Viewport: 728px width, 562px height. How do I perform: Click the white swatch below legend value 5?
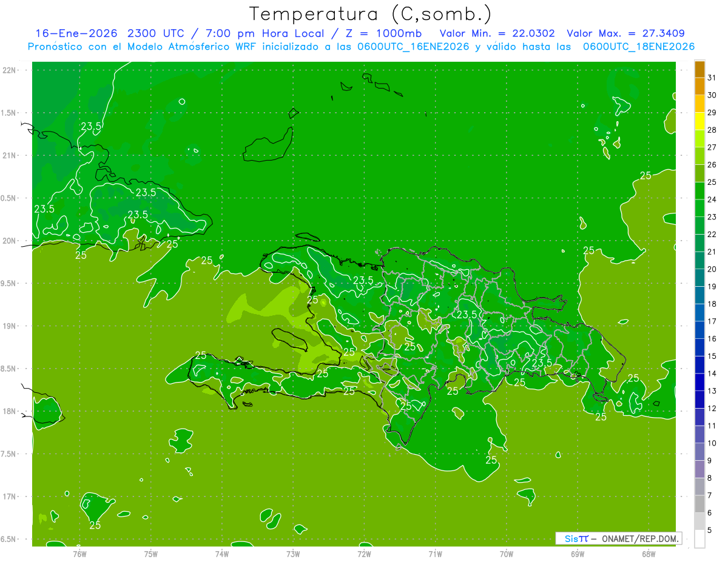click(x=699, y=539)
